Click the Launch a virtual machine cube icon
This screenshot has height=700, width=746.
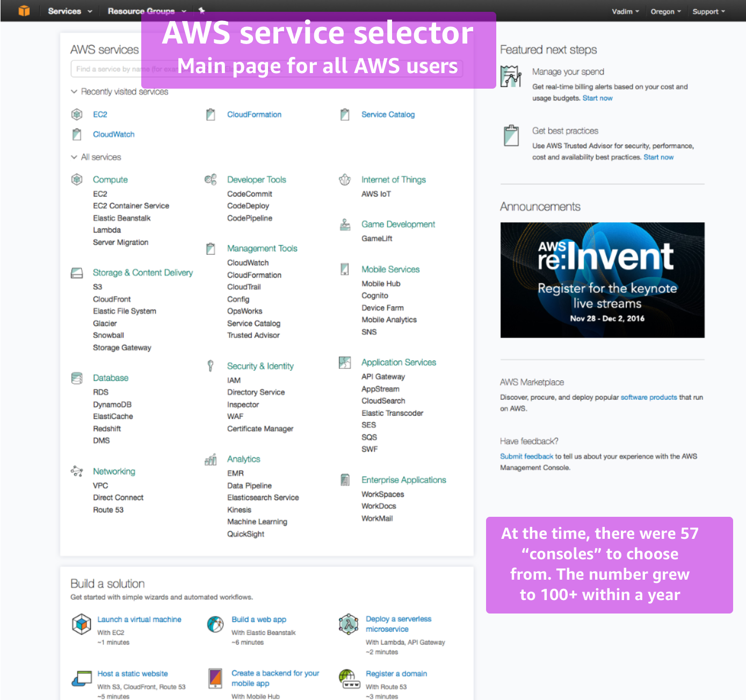[82, 624]
